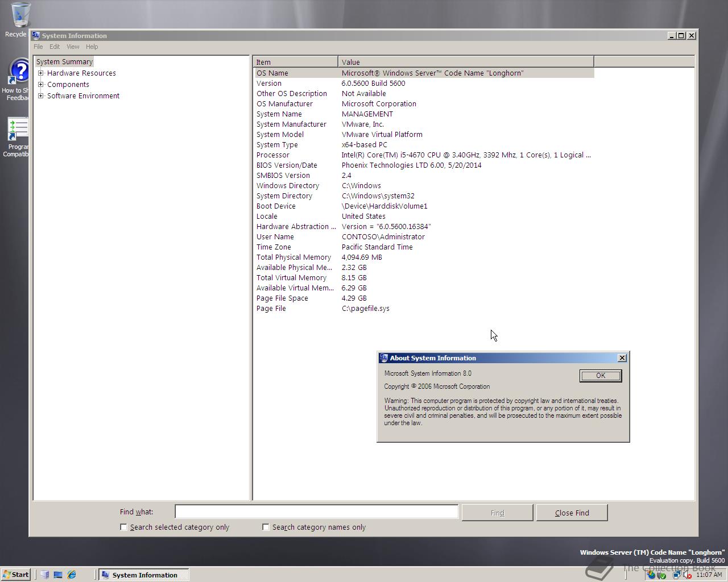The width and height of the screenshot is (728, 582).
Task: Select the System Manufacturer row
Action: [424, 124]
